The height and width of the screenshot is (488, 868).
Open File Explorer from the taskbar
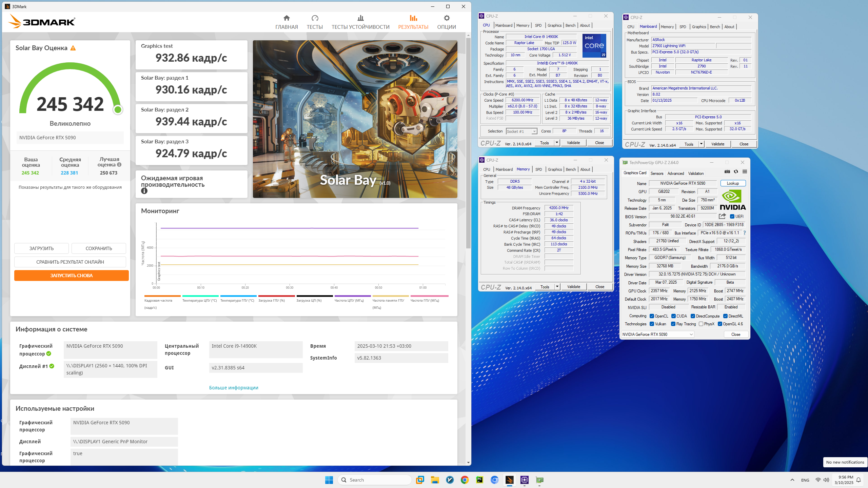435,480
